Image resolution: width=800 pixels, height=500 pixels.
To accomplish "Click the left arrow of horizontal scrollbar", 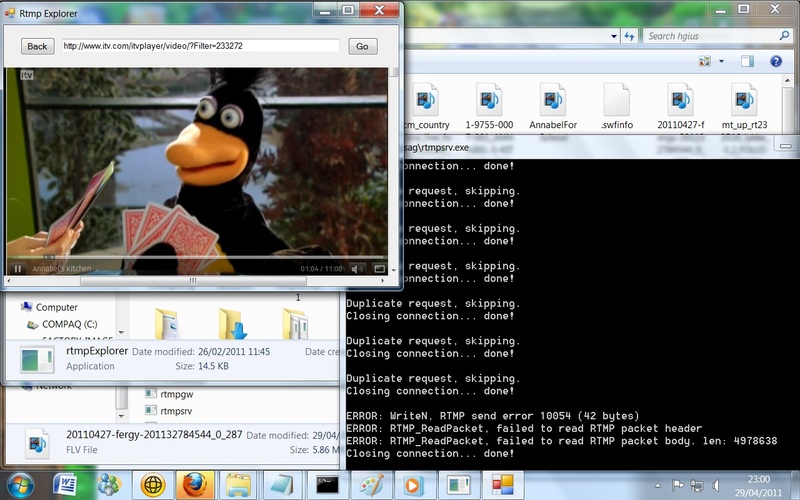I will tap(9, 281).
